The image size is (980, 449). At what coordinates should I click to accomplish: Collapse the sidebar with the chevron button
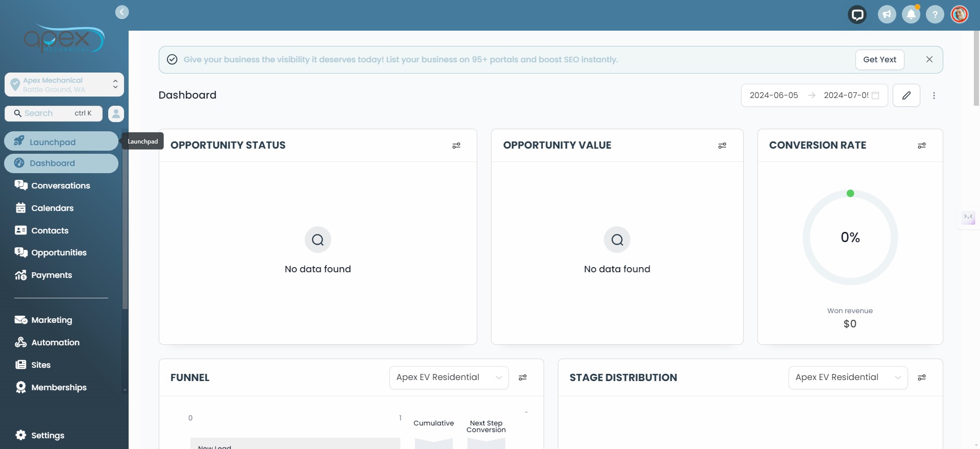[x=122, y=12]
